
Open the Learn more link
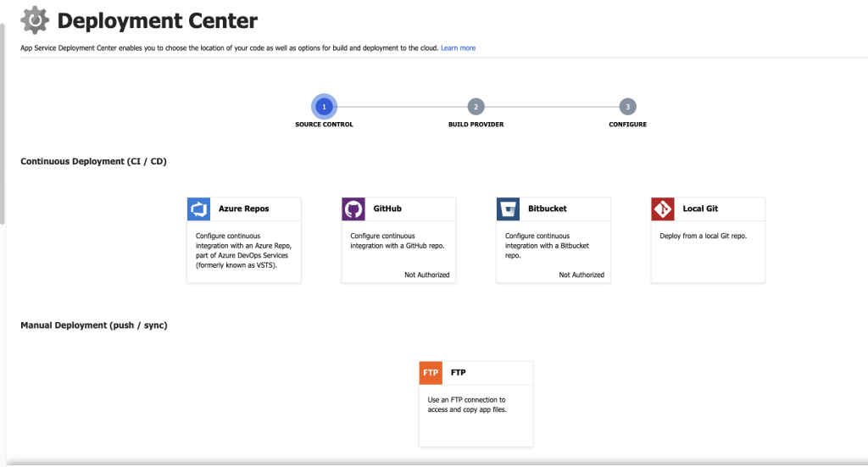point(458,48)
